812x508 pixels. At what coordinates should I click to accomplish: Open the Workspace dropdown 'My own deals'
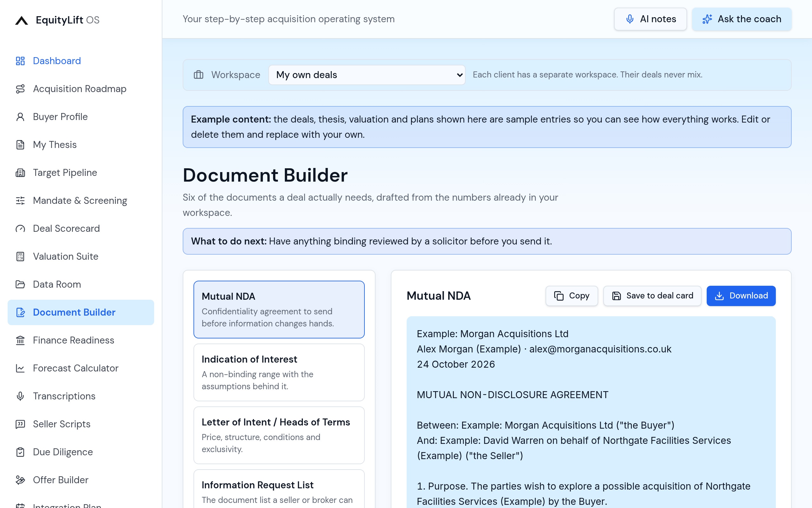(x=367, y=75)
